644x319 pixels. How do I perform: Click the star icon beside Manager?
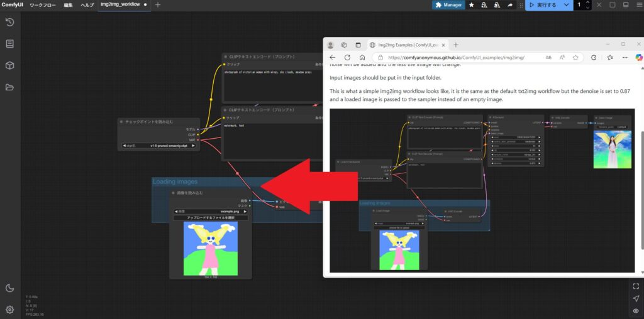[472, 5]
